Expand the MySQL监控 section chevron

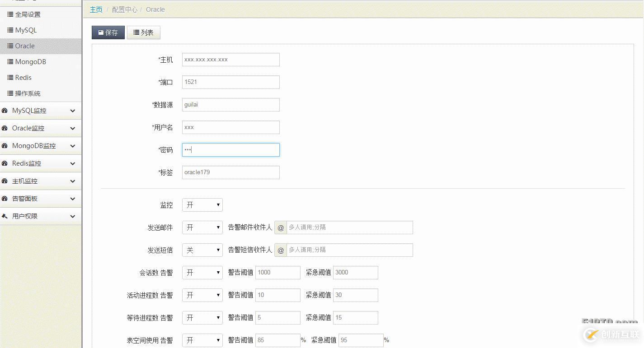tap(73, 111)
